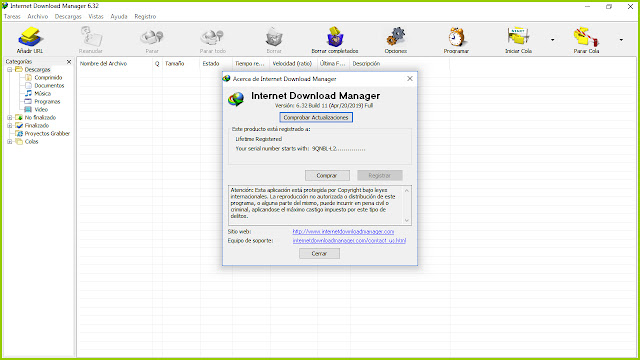Select Proyectos Grabber category
640x360 pixels.
click(47, 133)
